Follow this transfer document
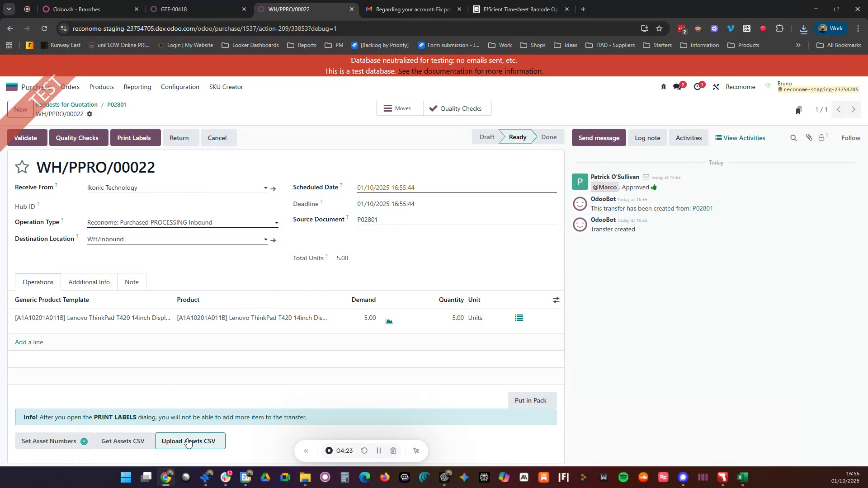Screen dimensions: 868x488 [x=851, y=137]
